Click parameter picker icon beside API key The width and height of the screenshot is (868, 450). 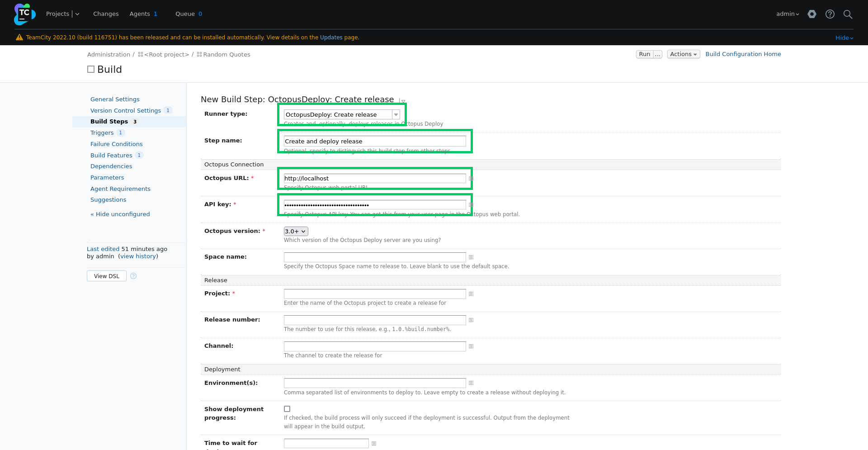[471, 205]
